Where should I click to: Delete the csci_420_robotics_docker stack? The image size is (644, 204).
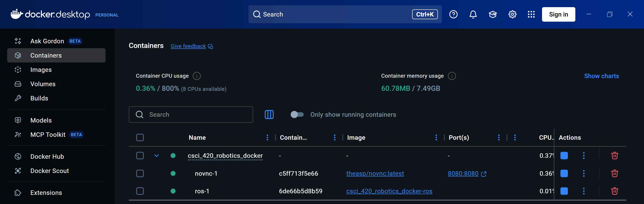(614, 156)
